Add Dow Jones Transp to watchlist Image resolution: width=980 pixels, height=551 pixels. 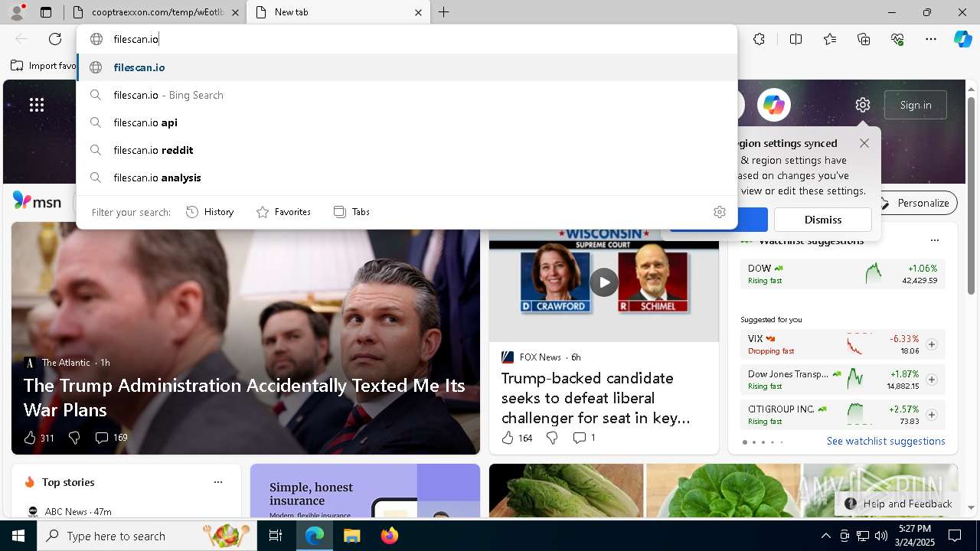pos(932,380)
